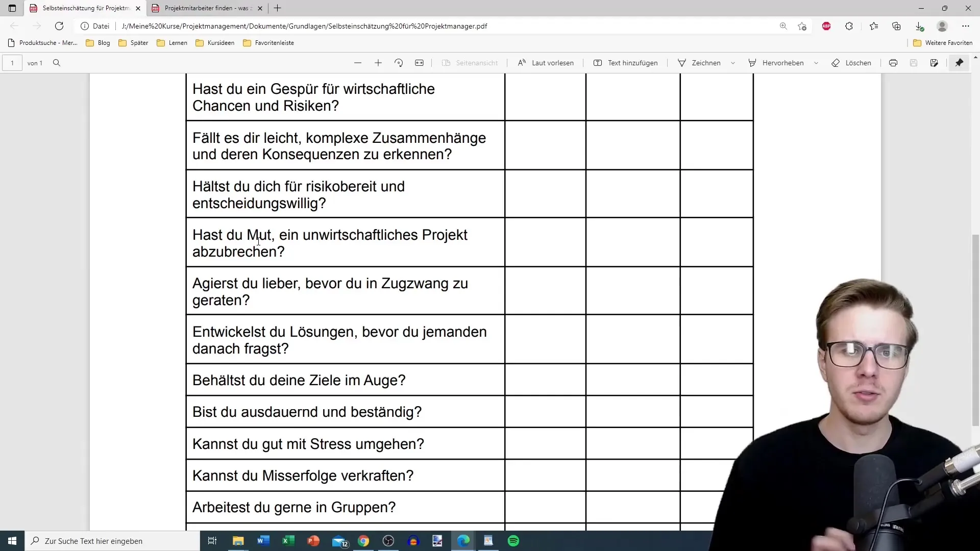Print the PDF document
The height and width of the screenshot is (551, 980).
point(893,63)
